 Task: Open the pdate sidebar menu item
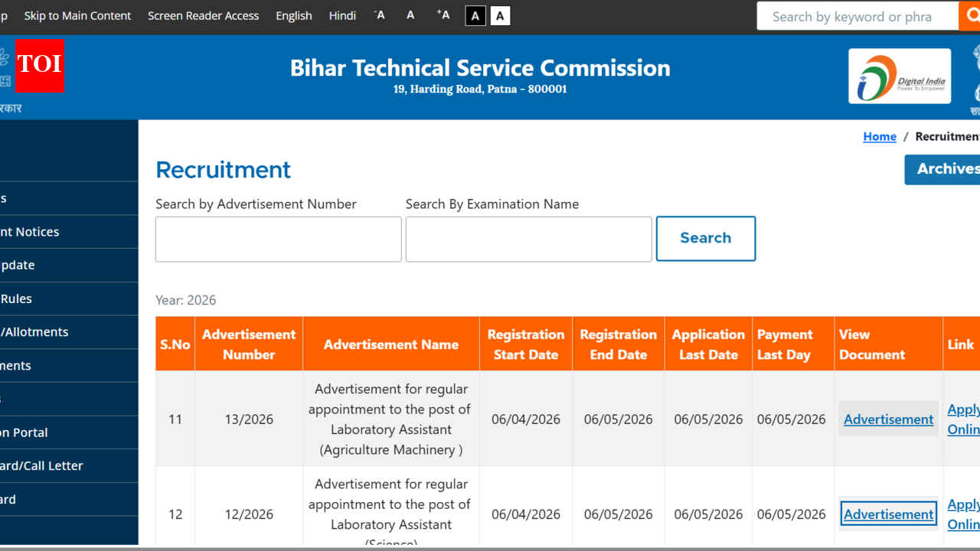coord(69,265)
